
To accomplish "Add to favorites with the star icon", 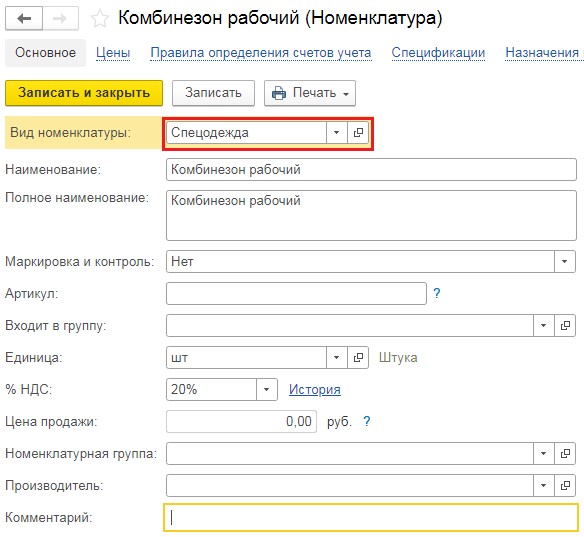I will [x=100, y=19].
